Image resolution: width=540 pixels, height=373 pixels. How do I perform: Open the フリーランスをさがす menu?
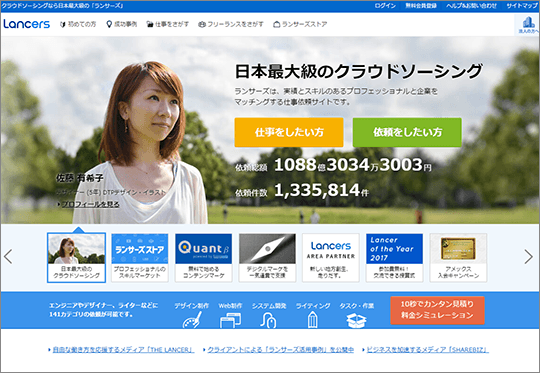[x=231, y=24]
